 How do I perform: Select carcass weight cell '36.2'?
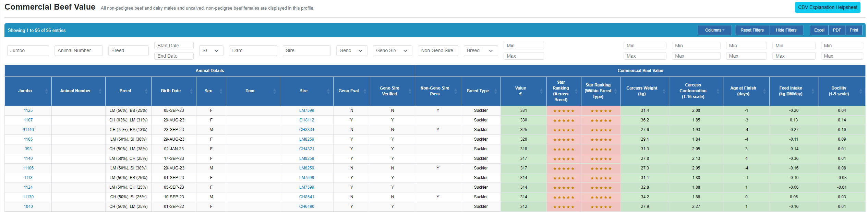645,120
